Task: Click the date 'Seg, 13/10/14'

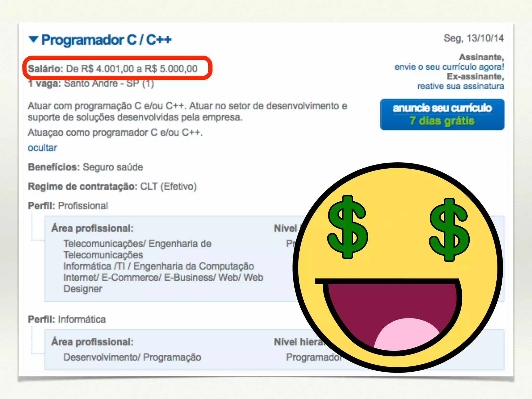Action: pyautogui.click(x=473, y=38)
